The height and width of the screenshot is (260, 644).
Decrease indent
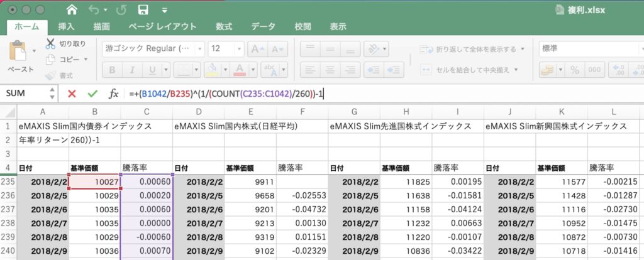[374, 70]
